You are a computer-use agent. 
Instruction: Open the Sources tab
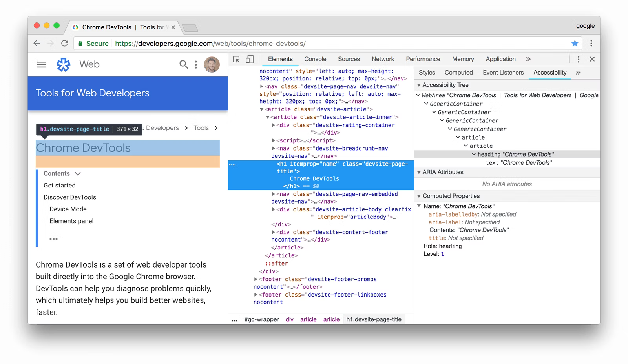[x=349, y=59]
